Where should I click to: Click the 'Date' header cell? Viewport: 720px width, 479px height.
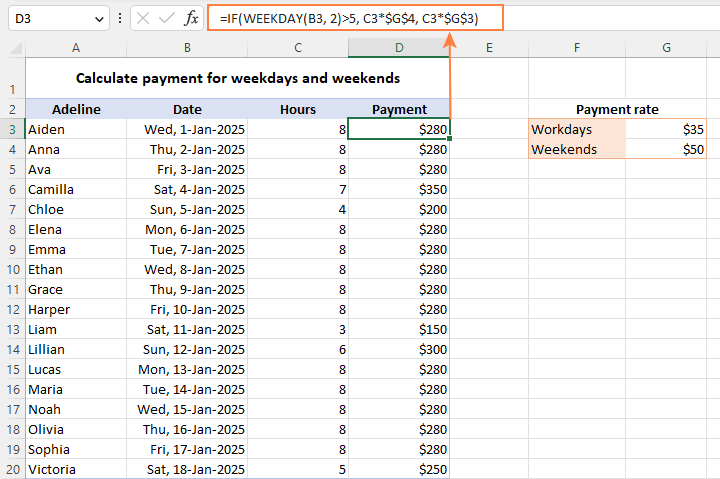pyautogui.click(x=187, y=109)
